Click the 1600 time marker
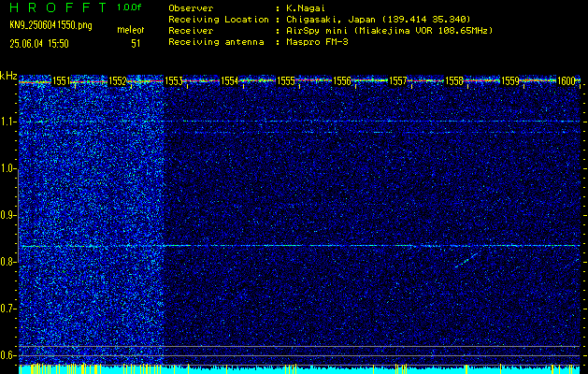Image resolution: width=588 pixels, height=374 pixels. pyautogui.click(x=566, y=80)
